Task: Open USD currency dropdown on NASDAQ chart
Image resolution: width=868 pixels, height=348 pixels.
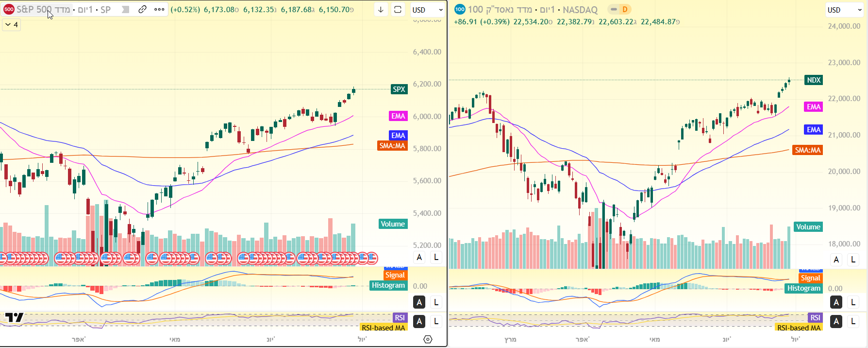Action: 844,10
